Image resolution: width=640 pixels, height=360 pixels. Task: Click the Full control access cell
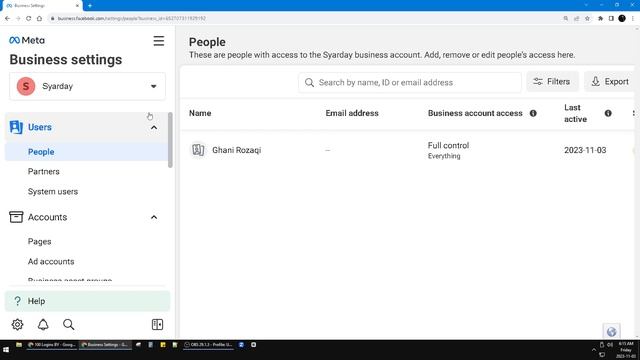[x=448, y=150]
